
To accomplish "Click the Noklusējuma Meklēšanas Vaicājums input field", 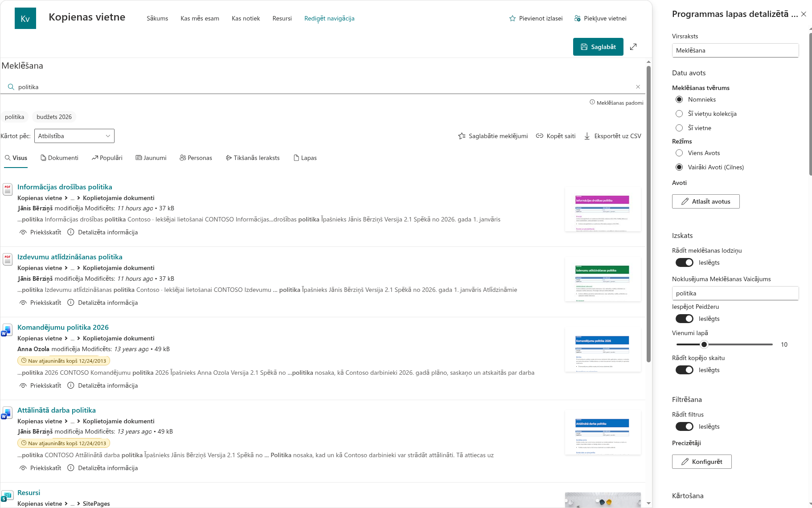I will coord(735,293).
